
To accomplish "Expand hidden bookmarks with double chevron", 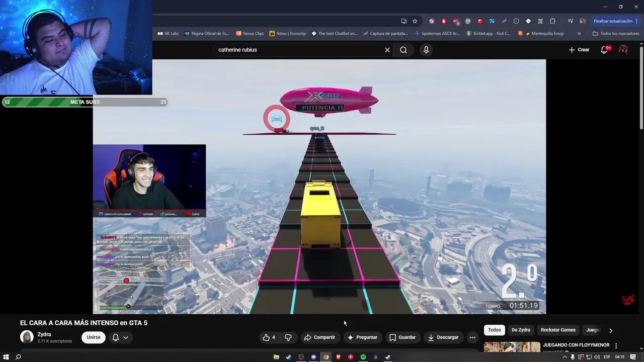I will coord(579,34).
